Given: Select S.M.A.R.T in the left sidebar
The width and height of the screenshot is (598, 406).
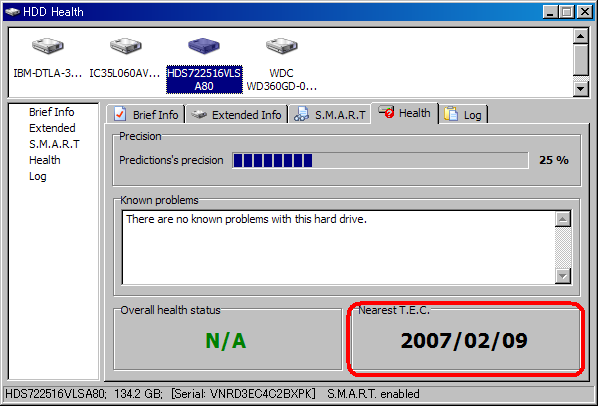Looking at the screenshot, I should tap(55, 144).
